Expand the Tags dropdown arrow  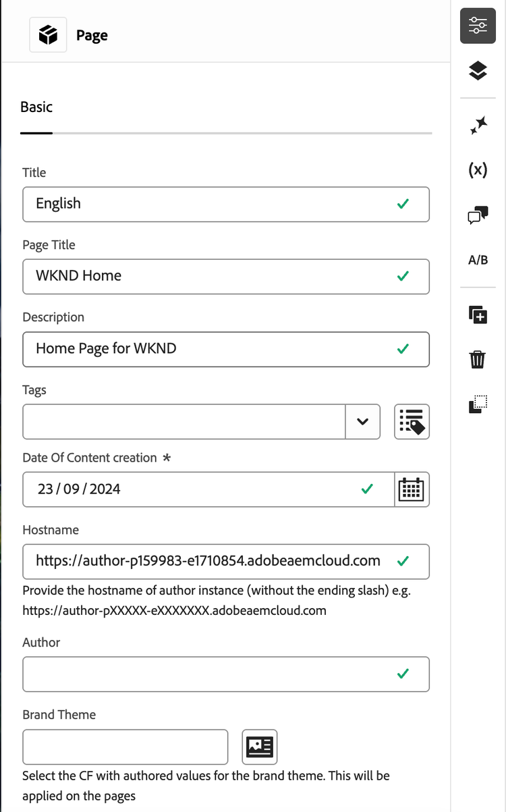[x=362, y=422]
